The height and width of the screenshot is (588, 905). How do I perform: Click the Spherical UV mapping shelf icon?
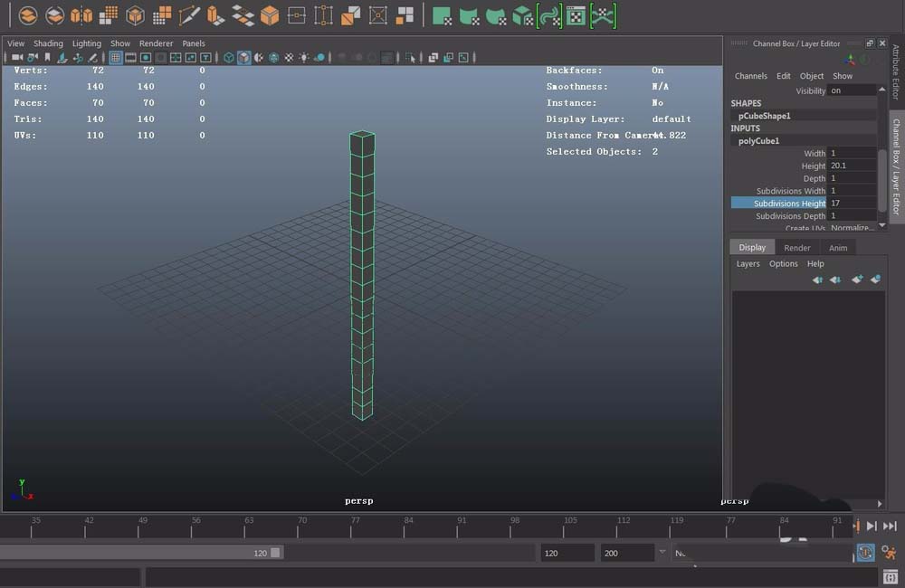point(496,16)
